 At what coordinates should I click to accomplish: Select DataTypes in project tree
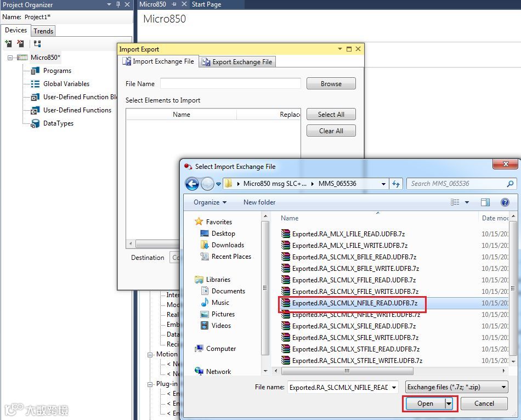click(x=58, y=123)
